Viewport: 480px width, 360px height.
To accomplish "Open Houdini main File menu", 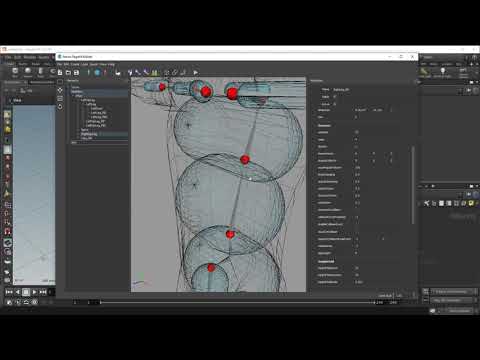I will coord(8,57).
